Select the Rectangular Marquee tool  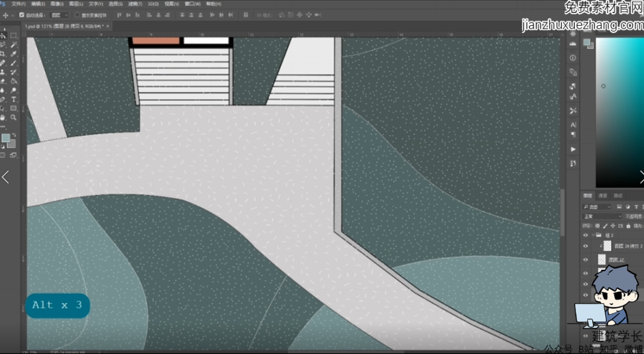(14, 35)
